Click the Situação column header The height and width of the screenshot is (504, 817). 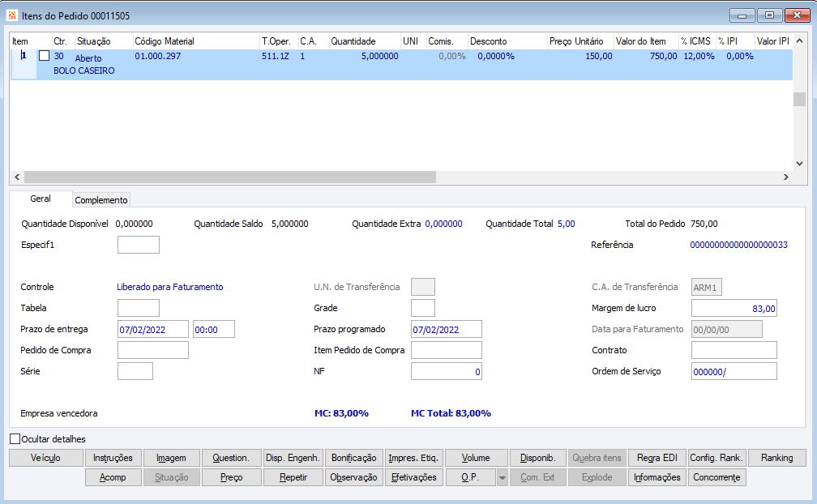tap(104, 41)
